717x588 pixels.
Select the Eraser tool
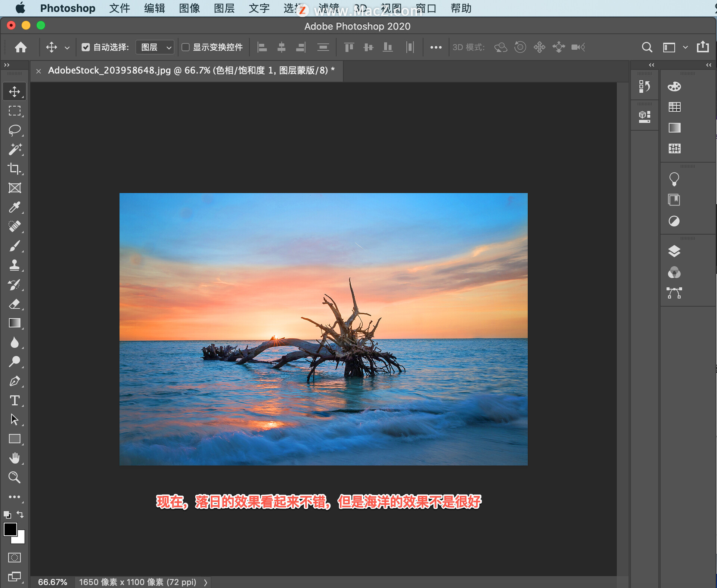pos(15,304)
